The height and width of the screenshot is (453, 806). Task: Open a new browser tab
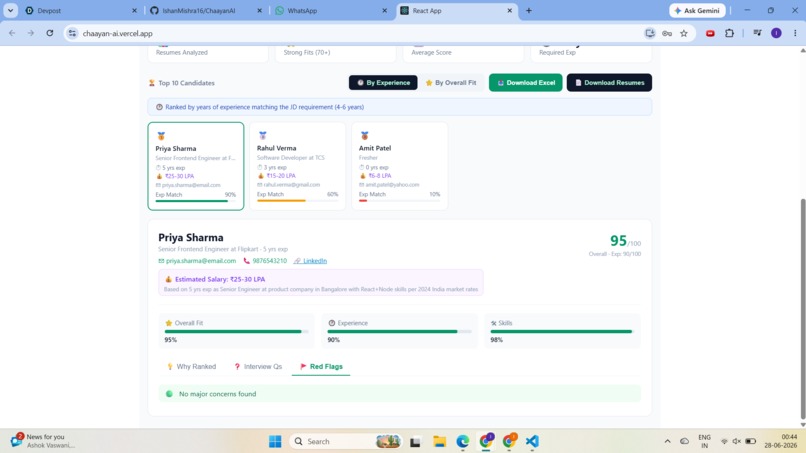[x=528, y=10]
